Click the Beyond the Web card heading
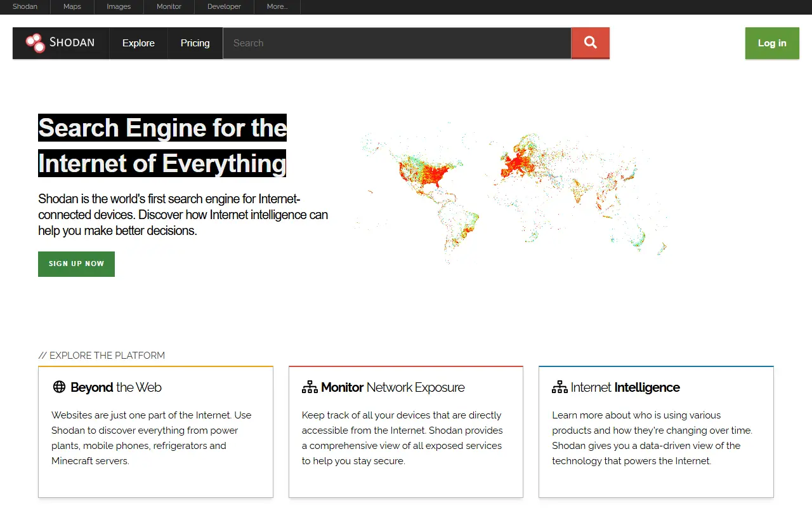812x508 pixels. click(x=116, y=387)
